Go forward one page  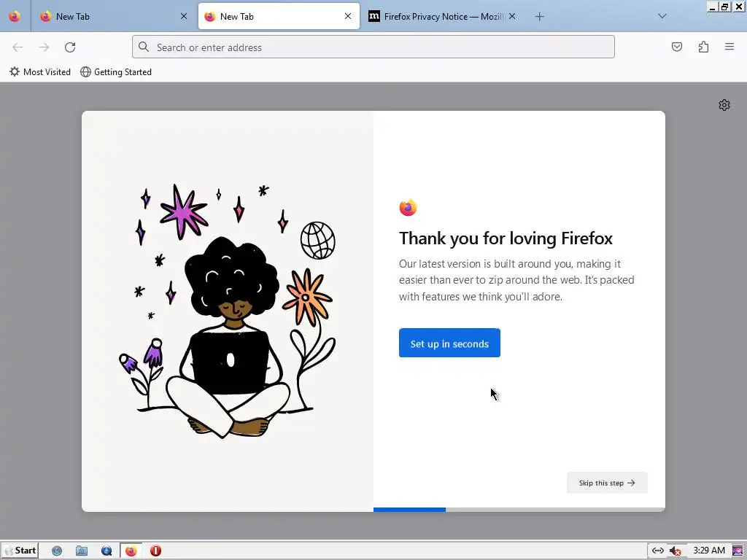pos(44,47)
